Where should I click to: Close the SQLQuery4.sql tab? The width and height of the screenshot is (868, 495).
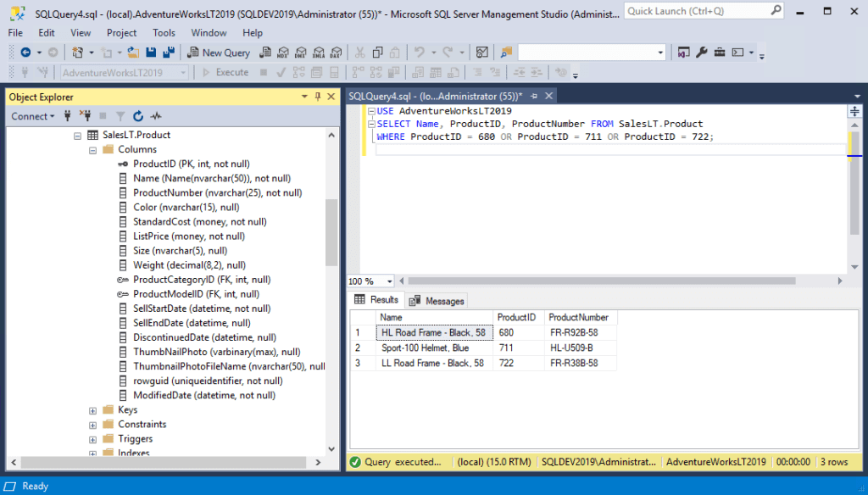[548, 96]
